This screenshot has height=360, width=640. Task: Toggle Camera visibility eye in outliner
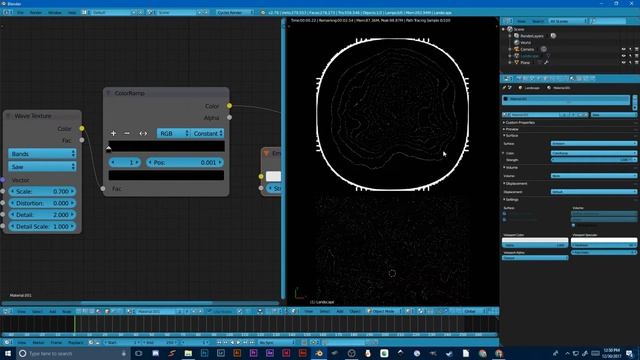pos(623,49)
